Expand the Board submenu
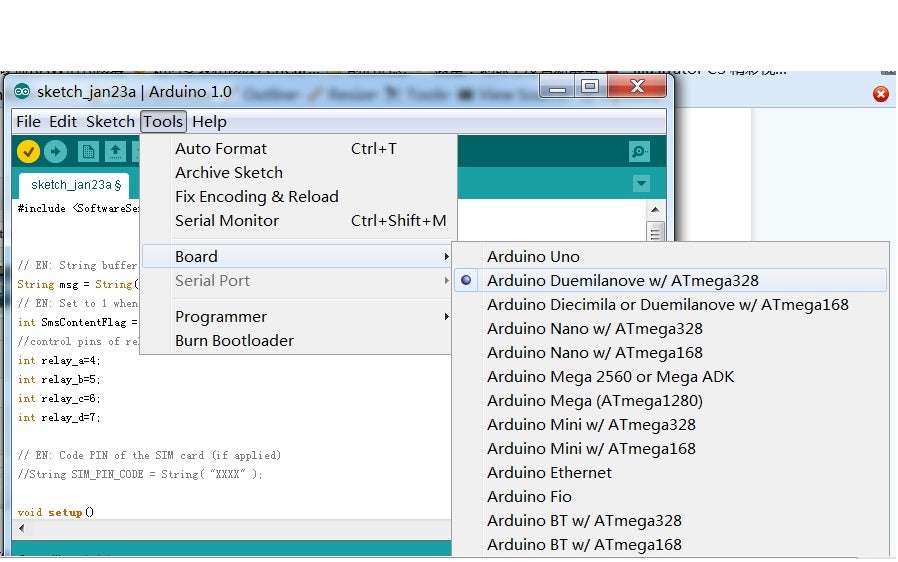Viewport: 898px width, 562px height. click(296, 257)
